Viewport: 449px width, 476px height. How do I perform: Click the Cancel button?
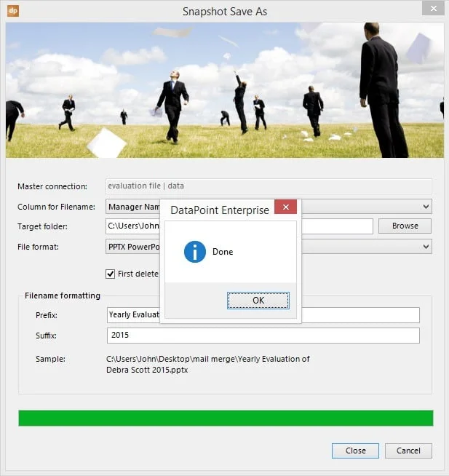tap(408, 451)
